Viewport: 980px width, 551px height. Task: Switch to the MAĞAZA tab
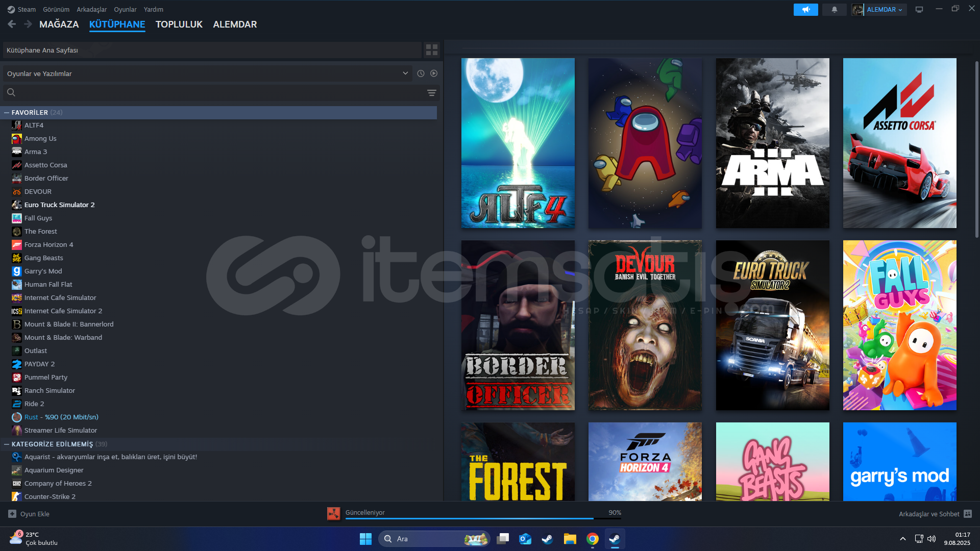59,24
